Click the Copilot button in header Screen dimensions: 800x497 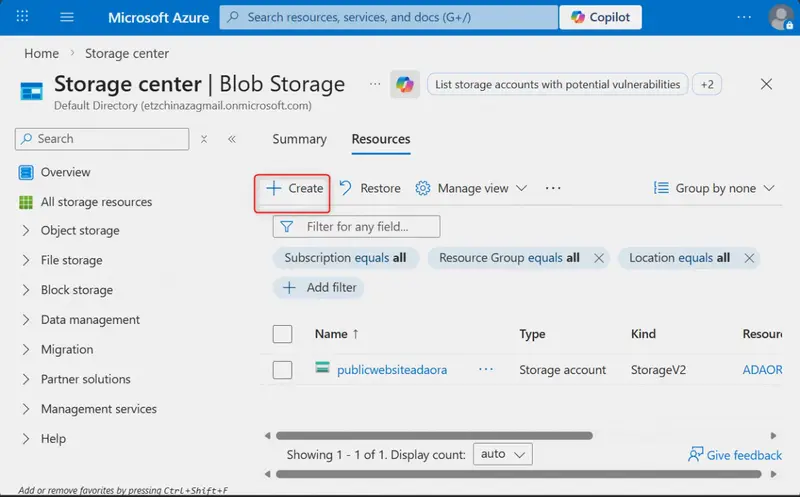tap(601, 17)
